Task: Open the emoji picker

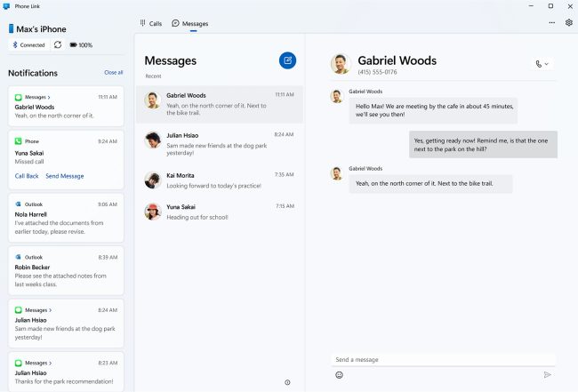Action: coord(340,375)
